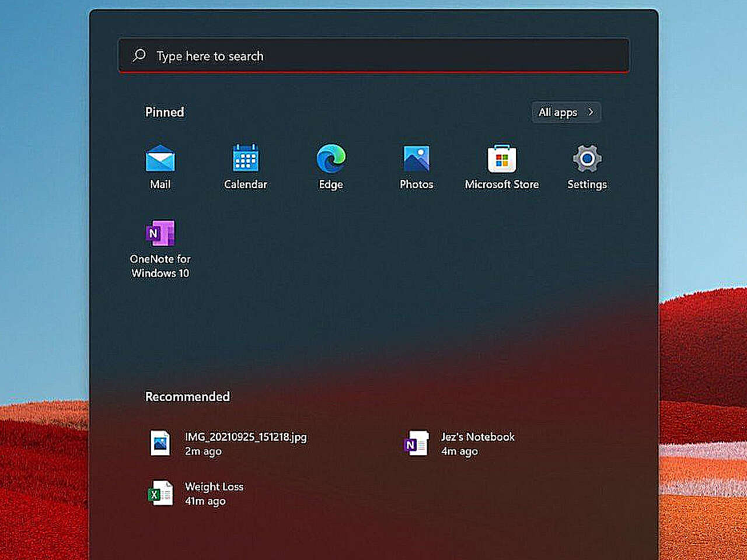Focus the Type here to search field
The width and height of the screenshot is (747, 560).
pyautogui.click(x=373, y=55)
